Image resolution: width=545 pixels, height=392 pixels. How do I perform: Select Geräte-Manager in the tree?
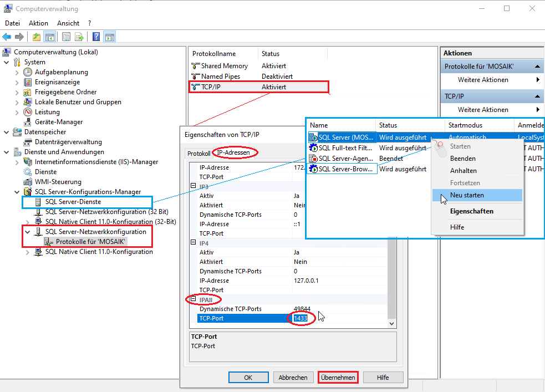click(x=58, y=122)
